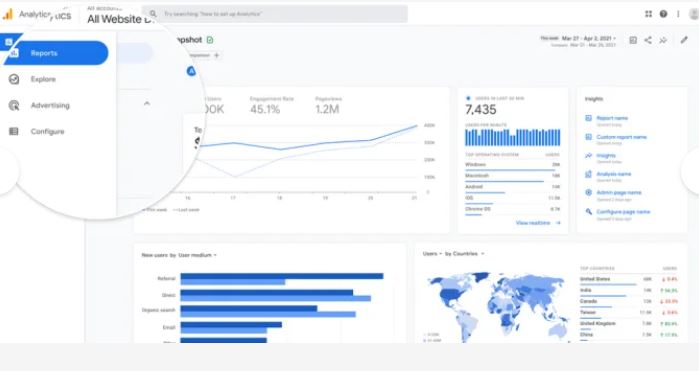Image resolution: width=699 pixels, height=371 pixels.
Task: Click the green verified icon beside snapshot title
Action: 210,40
